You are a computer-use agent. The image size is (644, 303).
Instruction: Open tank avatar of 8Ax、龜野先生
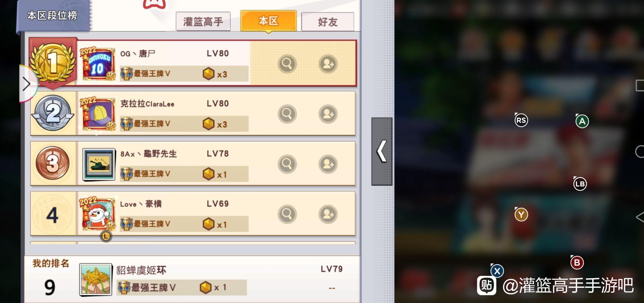99,164
